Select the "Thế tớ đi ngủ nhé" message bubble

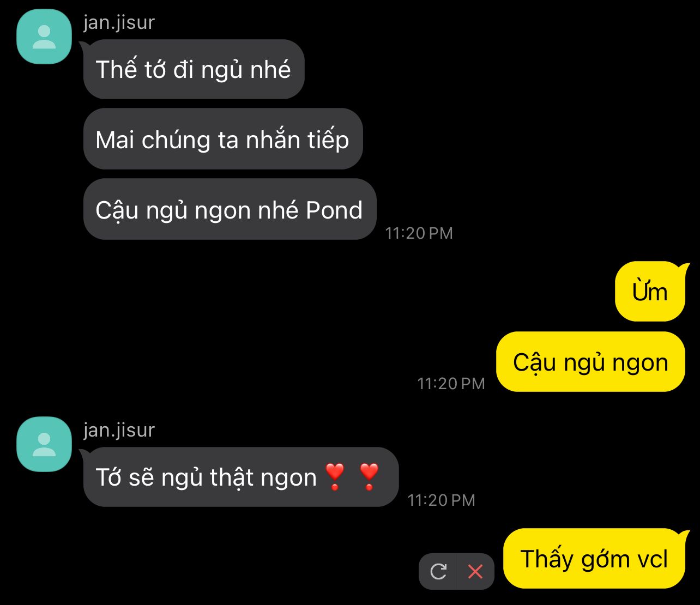point(194,69)
